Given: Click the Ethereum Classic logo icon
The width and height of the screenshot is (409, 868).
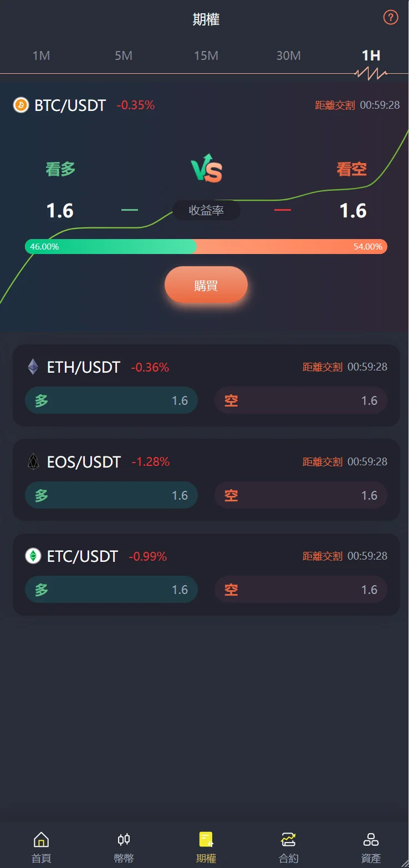Looking at the screenshot, I should (33, 556).
